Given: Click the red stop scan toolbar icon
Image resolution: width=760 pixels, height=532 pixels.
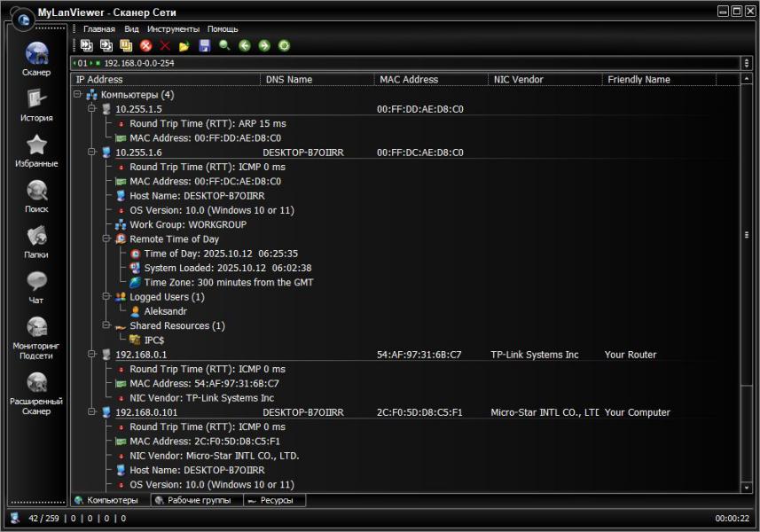Looking at the screenshot, I should click(145, 45).
